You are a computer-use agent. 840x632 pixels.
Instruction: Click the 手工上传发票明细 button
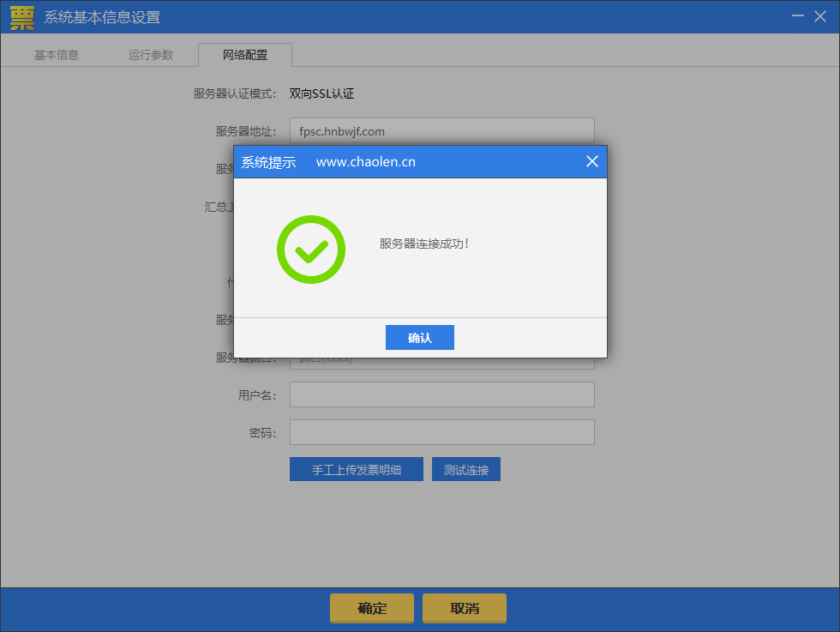click(x=357, y=469)
